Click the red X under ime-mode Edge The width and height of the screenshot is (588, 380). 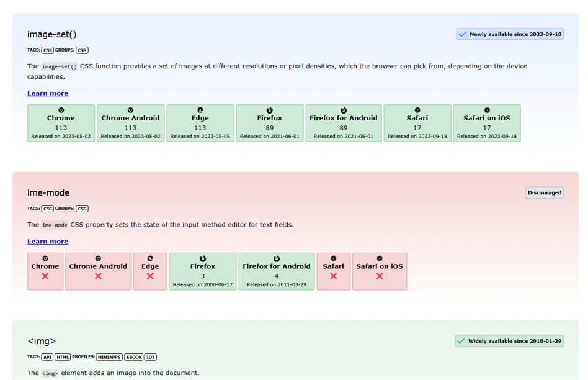(150, 276)
